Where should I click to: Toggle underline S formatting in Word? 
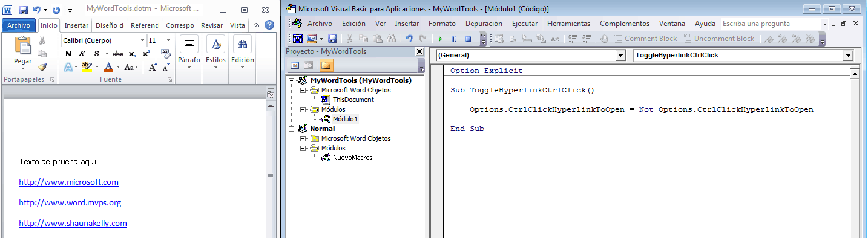(x=96, y=54)
